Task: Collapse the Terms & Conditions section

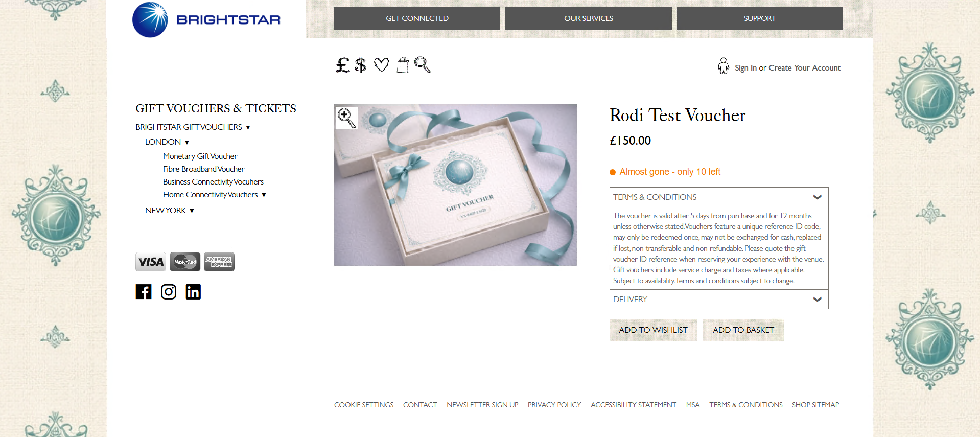Action: click(x=818, y=197)
